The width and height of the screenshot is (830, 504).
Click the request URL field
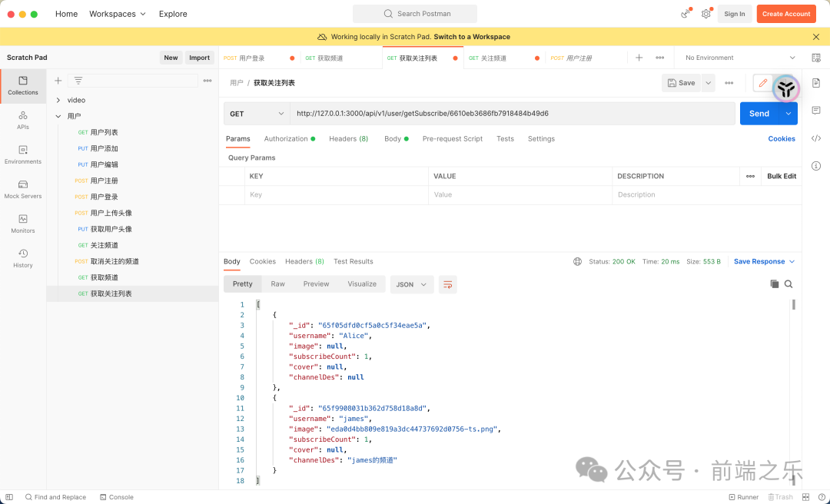click(513, 113)
